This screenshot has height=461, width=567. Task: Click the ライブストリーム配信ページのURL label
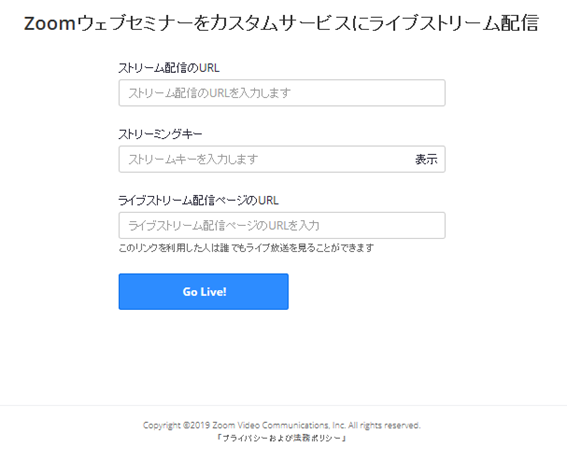point(199,200)
